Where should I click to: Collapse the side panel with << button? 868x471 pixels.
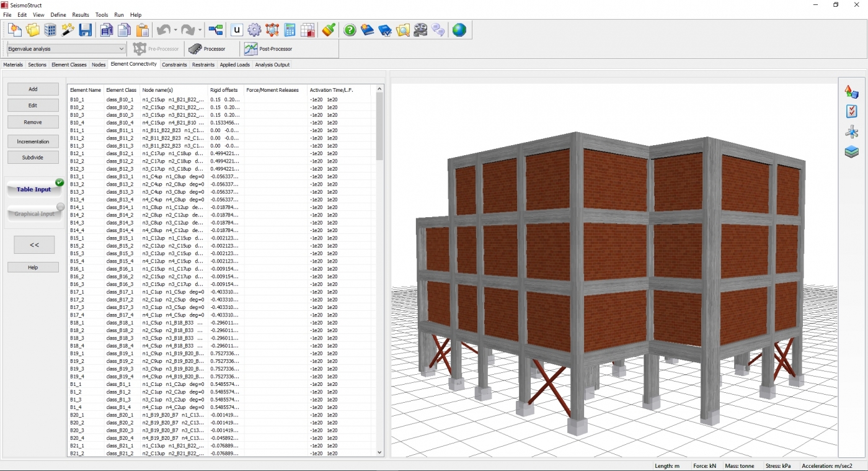click(34, 245)
